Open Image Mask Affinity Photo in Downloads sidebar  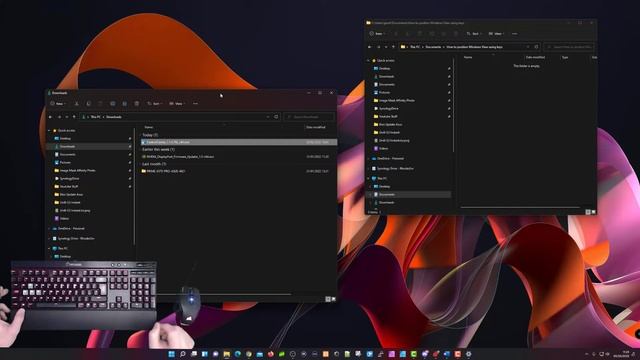[x=75, y=171]
